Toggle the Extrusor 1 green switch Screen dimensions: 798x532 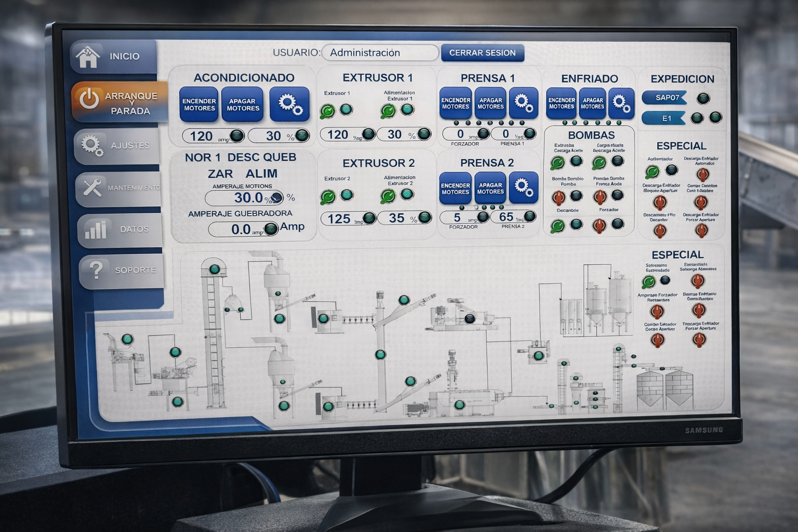pyautogui.click(x=327, y=111)
